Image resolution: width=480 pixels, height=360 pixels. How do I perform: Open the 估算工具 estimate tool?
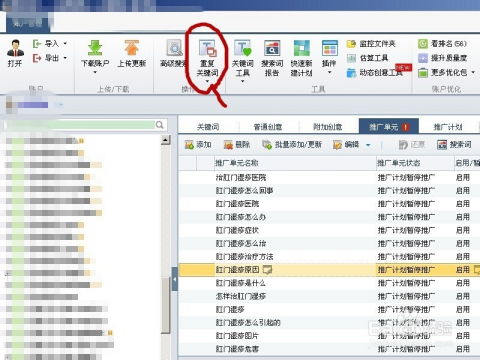pos(367,58)
